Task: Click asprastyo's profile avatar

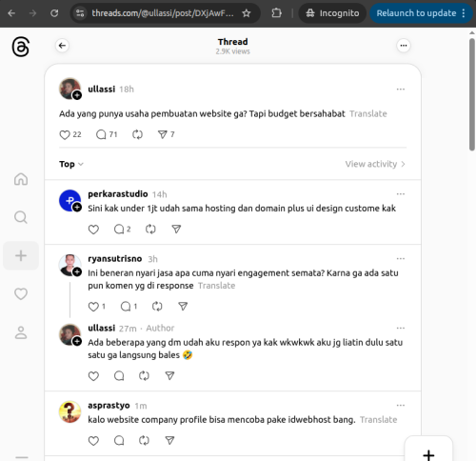Action: pyautogui.click(x=69, y=411)
